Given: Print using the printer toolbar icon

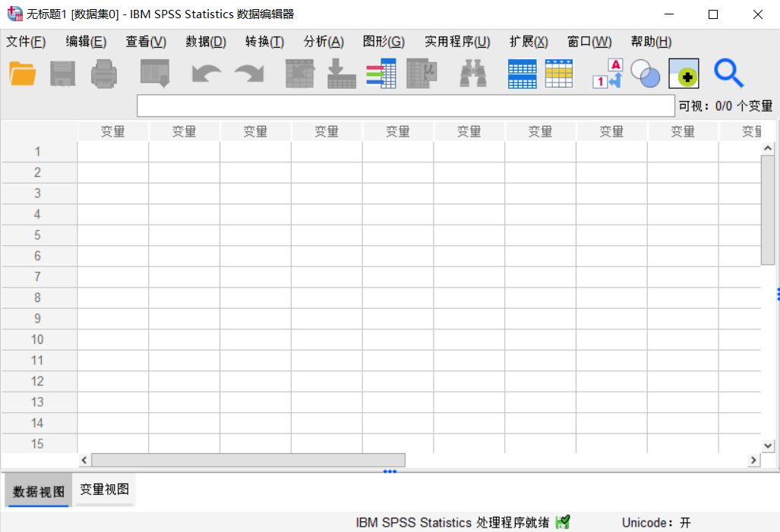Looking at the screenshot, I should pyautogui.click(x=104, y=74).
